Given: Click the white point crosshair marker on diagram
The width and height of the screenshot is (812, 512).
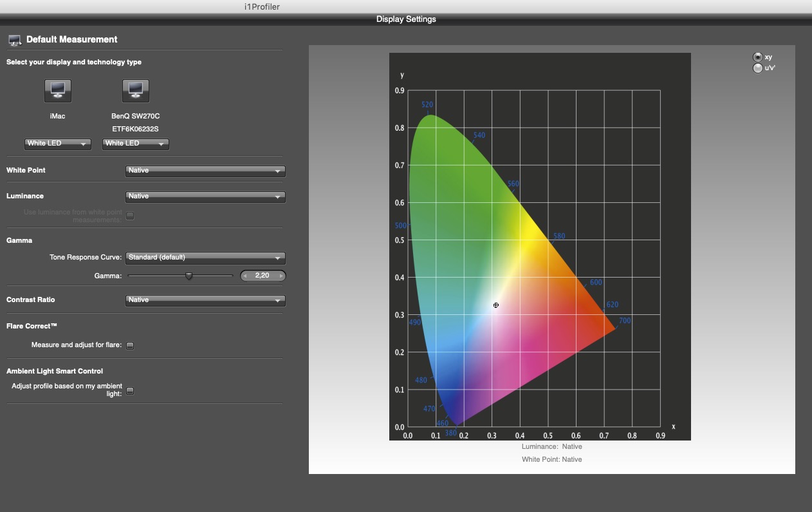Looking at the screenshot, I should 495,305.
